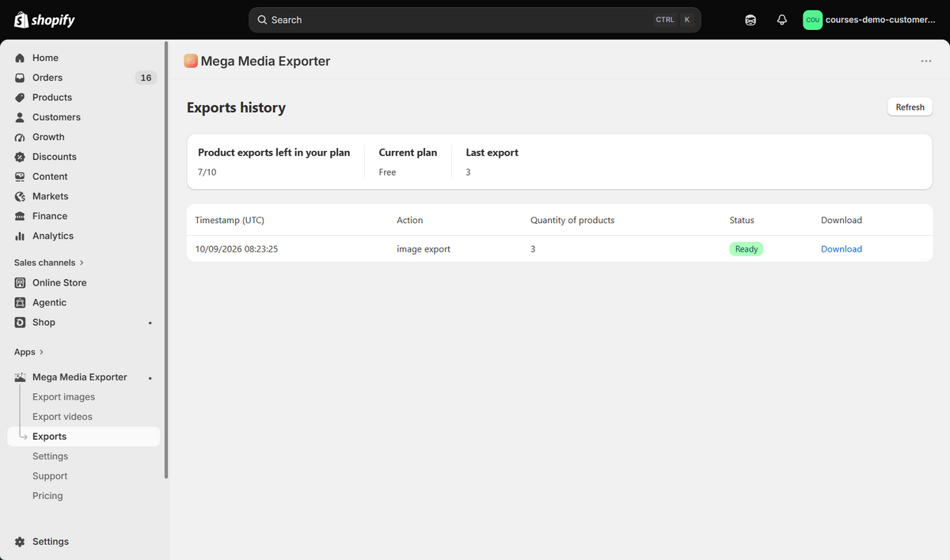Click into the Search field
The width and height of the screenshot is (950, 560).
[475, 20]
